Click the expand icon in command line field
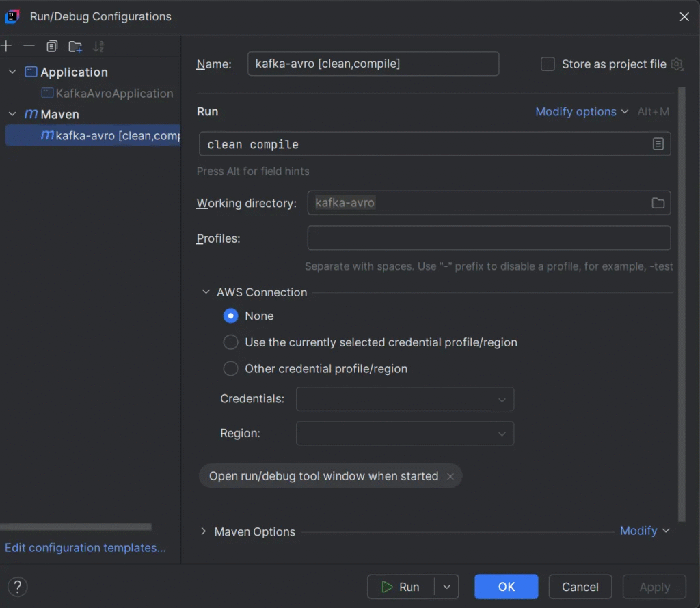Image resolution: width=700 pixels, height=608 pixels. (658, 144)
